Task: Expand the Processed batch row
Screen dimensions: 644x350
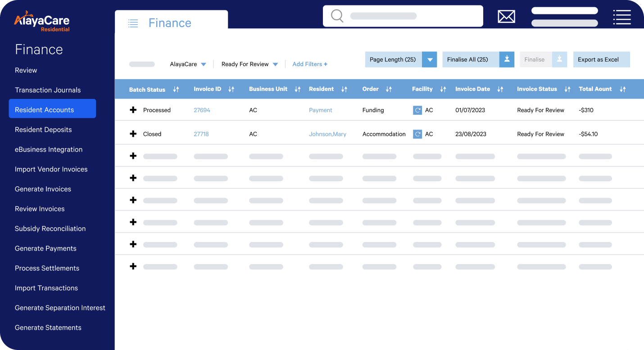Action: [x=133, y=110]
